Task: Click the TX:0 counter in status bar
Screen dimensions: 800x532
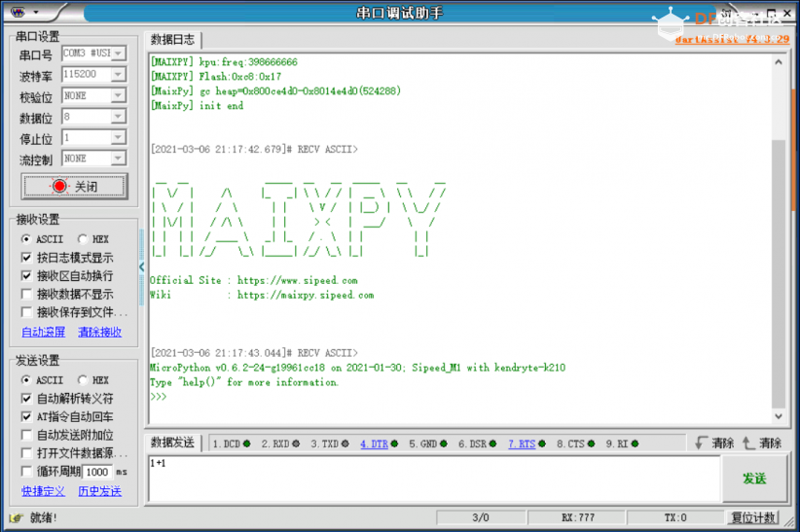Action: coord(675,517)
